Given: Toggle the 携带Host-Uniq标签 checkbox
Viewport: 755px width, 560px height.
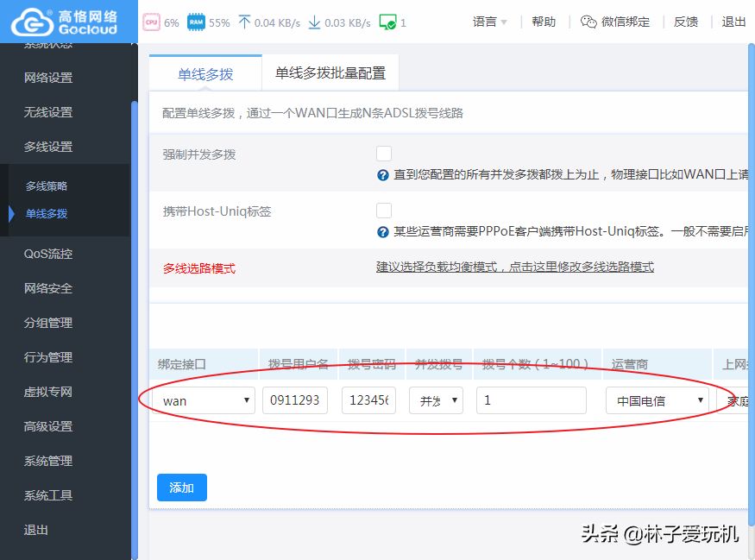Looking at the screenshot, I should pos(384,211).
